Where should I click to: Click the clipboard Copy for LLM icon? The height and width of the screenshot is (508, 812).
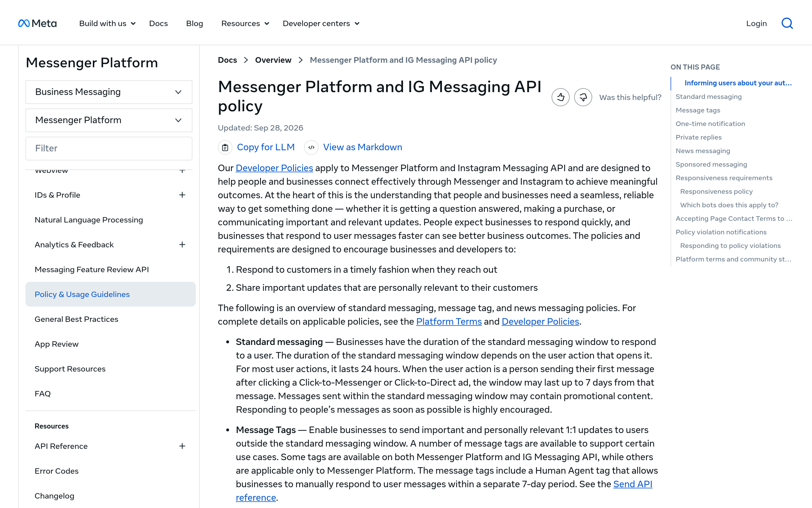click(225, 148)
